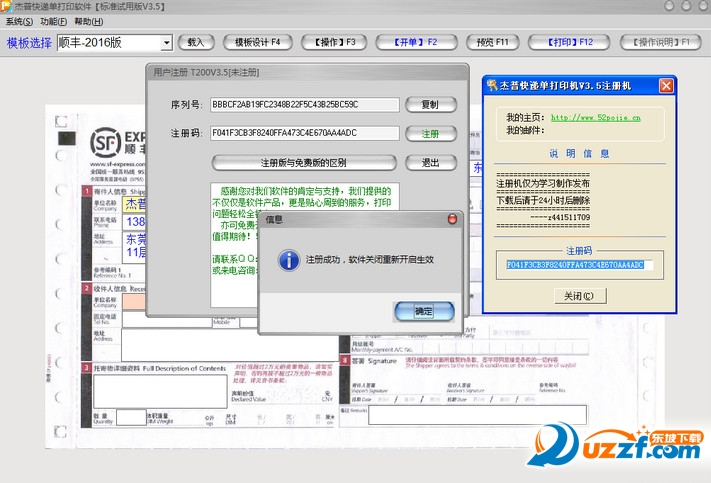Click the 说明信息 heading in keygen

click(x=580, y=153)
